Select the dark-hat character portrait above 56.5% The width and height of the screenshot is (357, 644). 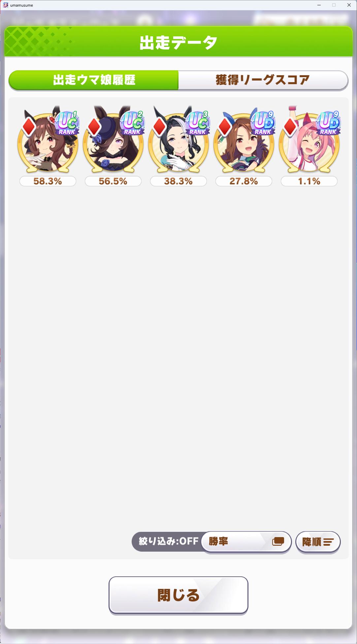pyautogui.click(x=113, y=142)
